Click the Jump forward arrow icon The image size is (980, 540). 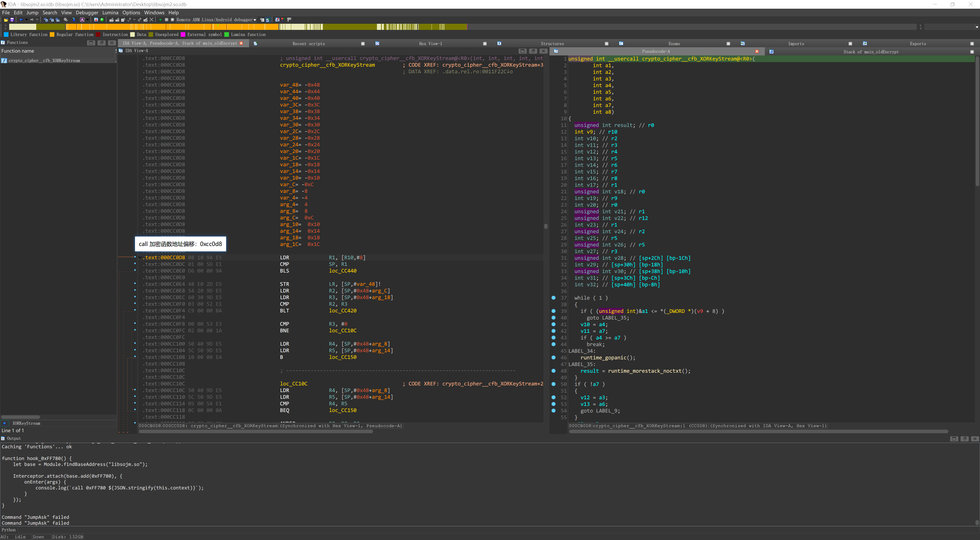coord(32,20)
